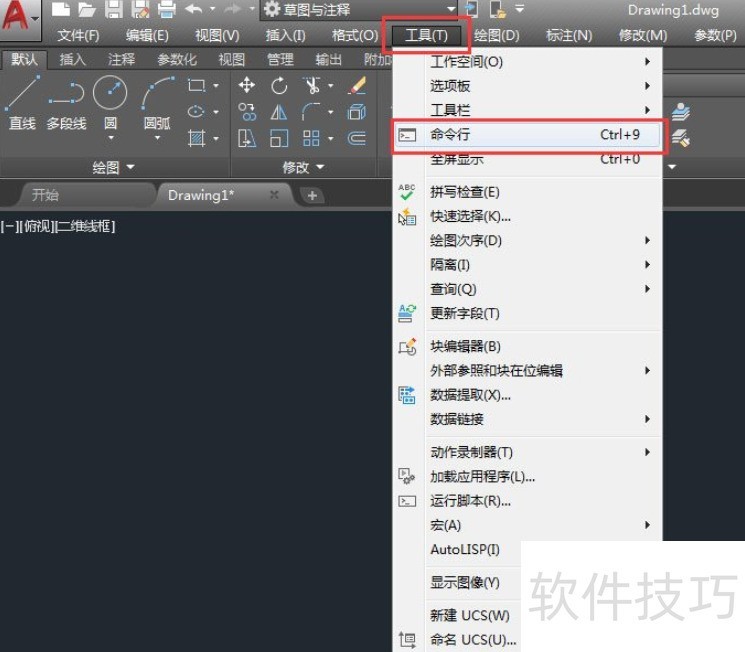Click the Save As icon

point(141,9)
